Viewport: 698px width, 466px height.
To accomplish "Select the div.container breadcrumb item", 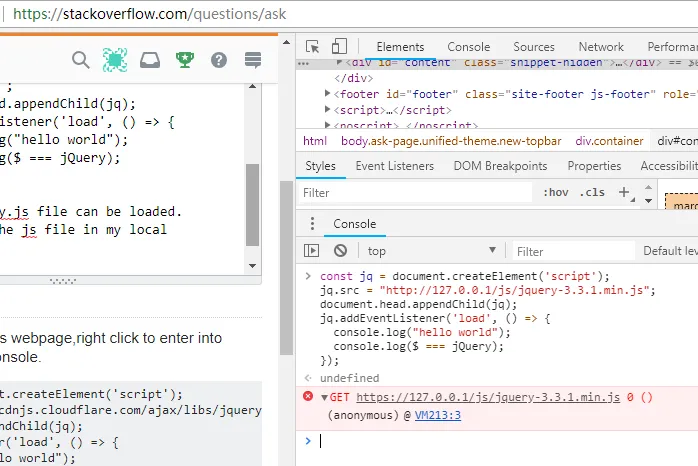I will [x=609, y=141].
